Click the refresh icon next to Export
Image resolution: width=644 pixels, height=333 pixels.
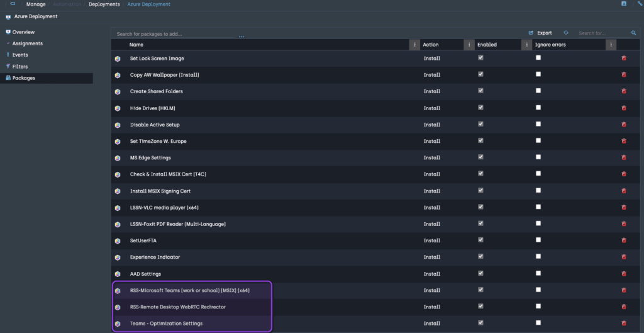[566, 33]
